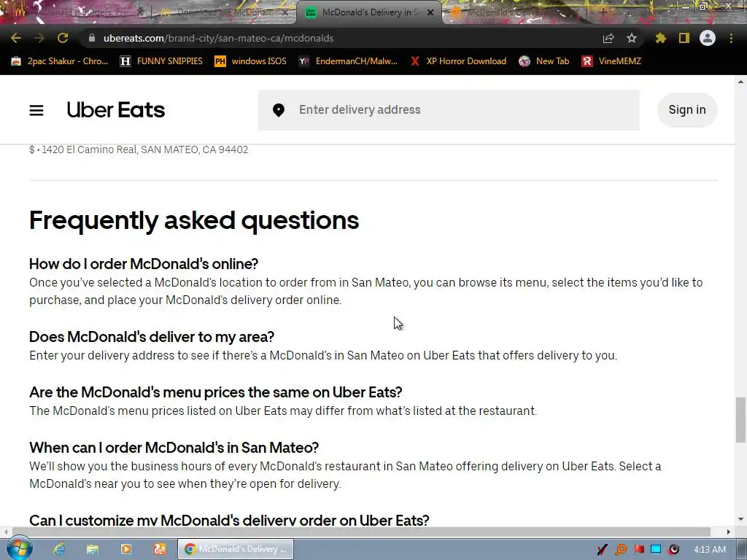
Task: Click the Chrome McDonald's Delivery taskbar button
Action: (x=236, y=549)
